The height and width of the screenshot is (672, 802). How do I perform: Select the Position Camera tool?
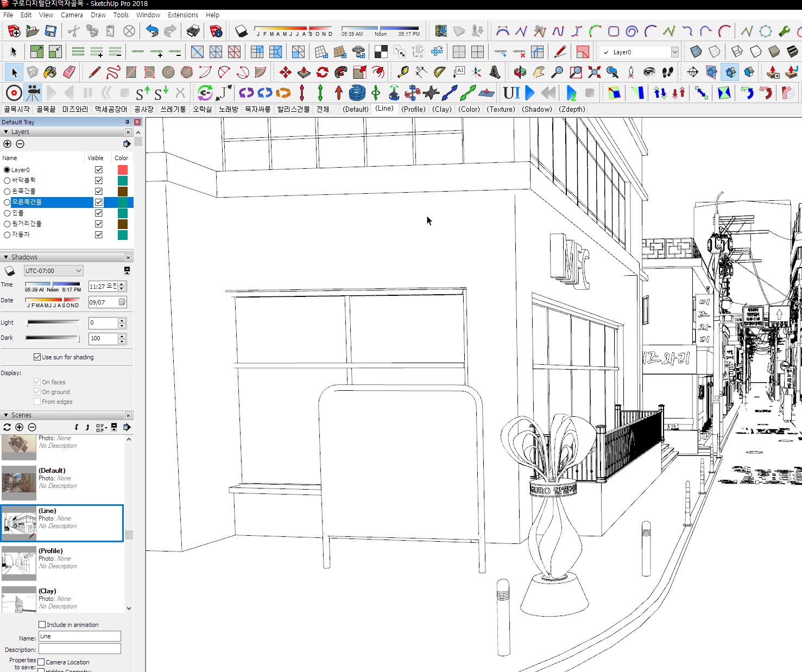point(630,72)
